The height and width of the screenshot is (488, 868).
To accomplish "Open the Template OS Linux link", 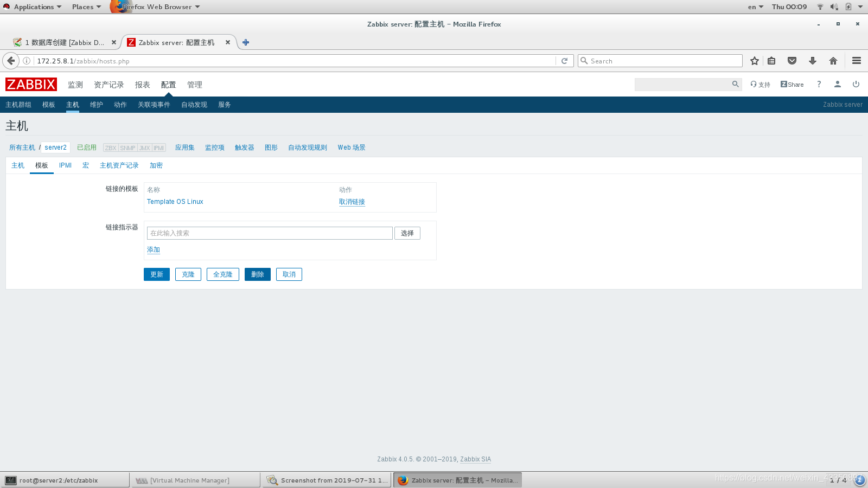I will pos(175,202).
